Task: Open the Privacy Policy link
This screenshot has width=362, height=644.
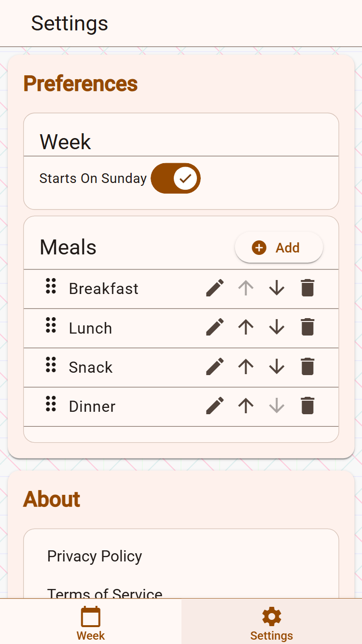Action: click(95, 556)
